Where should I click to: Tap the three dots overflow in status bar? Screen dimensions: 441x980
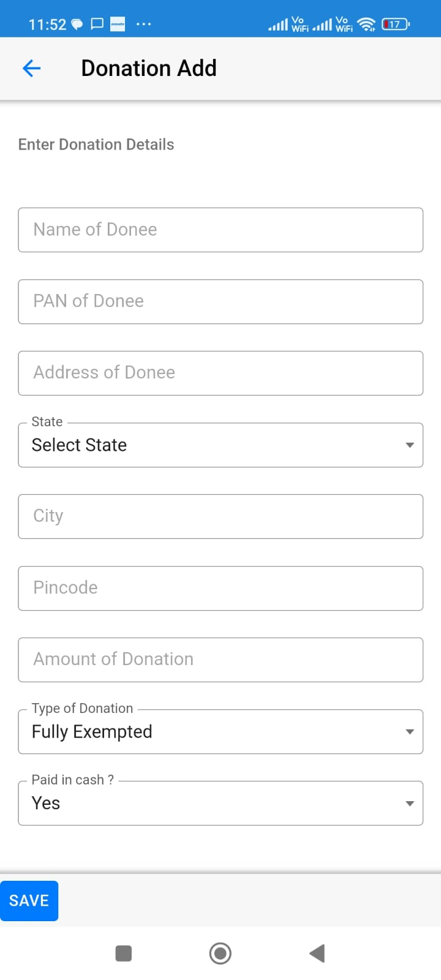point(143,24)
